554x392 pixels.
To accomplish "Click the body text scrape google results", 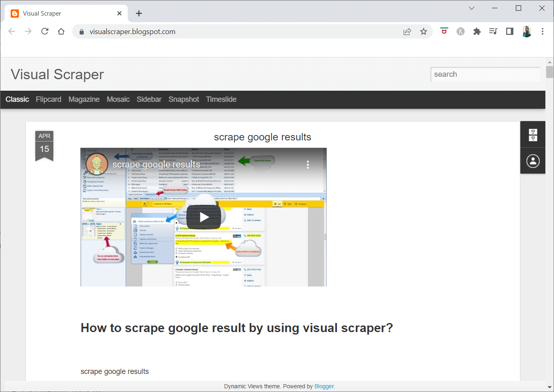I will pyautogui.click(x=114, y=371).
